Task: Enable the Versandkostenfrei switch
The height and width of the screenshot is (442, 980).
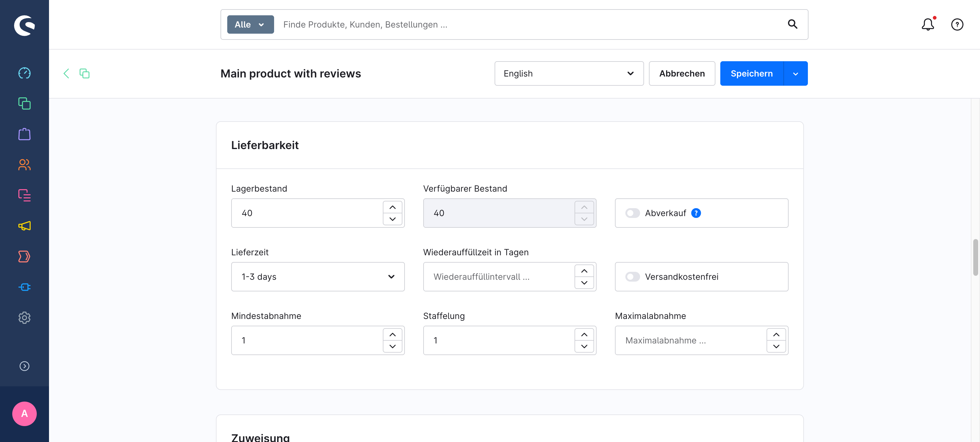Action: click(x=632, y=276)
